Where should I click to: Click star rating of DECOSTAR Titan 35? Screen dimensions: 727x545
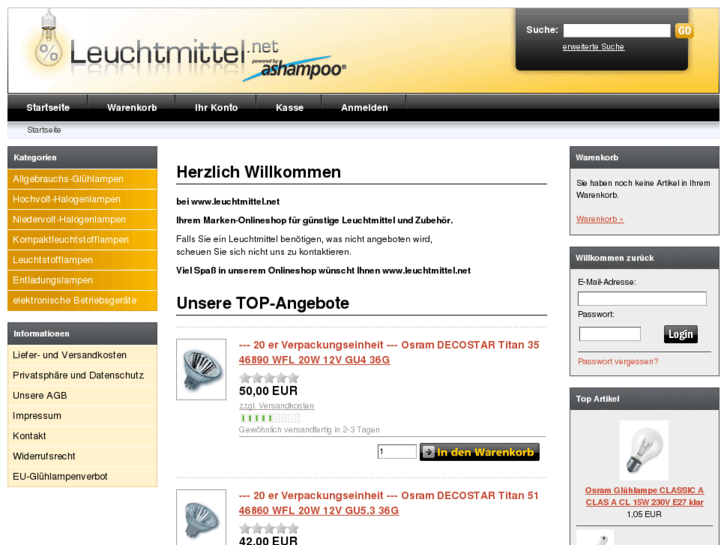click(269, 378)
